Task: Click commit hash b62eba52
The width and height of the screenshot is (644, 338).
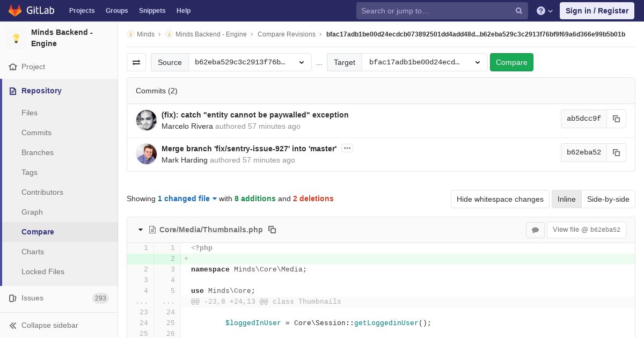Action: [584, 152]
